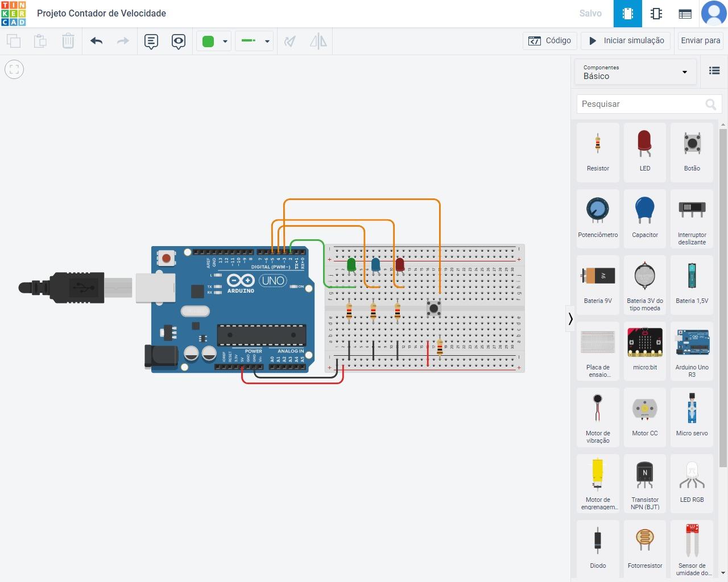Click the rotate tool icon
The image size is (728, 582).
pyautogui.click(x=291, y=41)
